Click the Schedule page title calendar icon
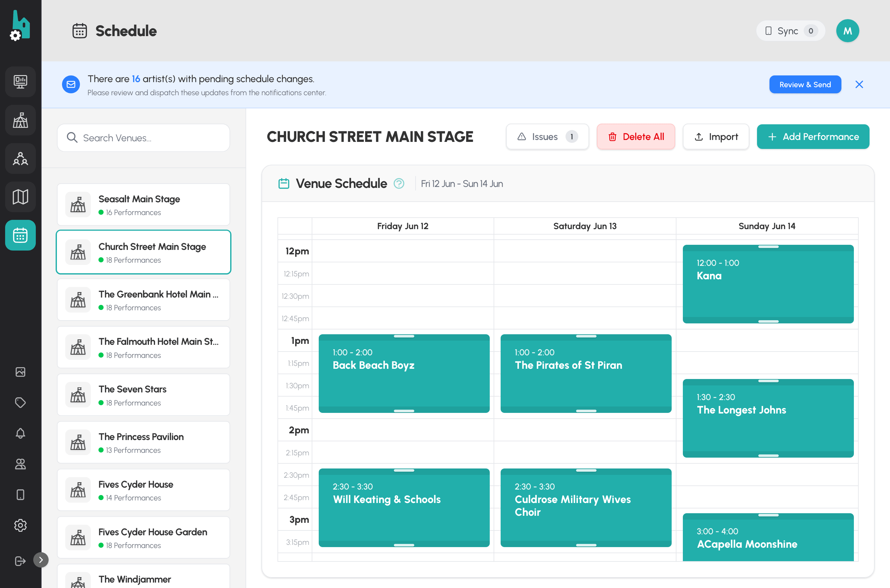 (80, 31)
